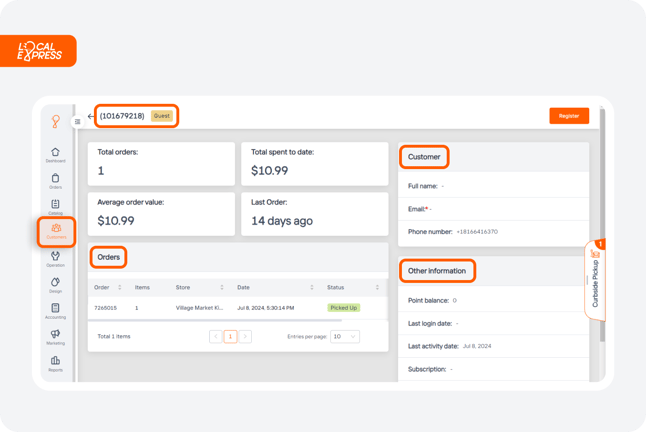
Task: Open order 7265015 row
Action: [x=238, y=308]
